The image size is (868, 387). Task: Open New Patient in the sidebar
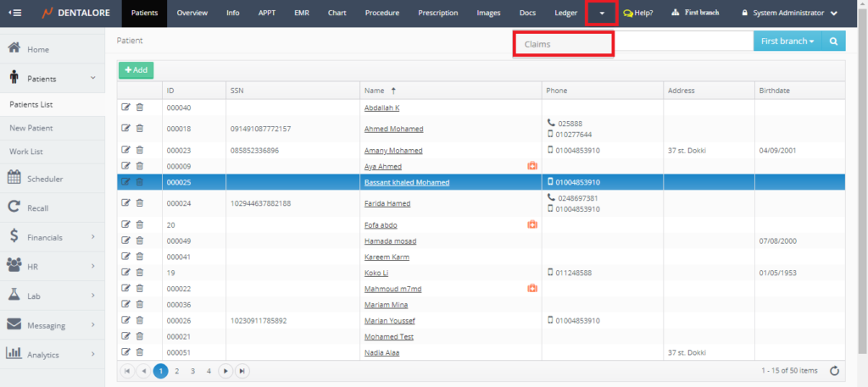[31, 127]
